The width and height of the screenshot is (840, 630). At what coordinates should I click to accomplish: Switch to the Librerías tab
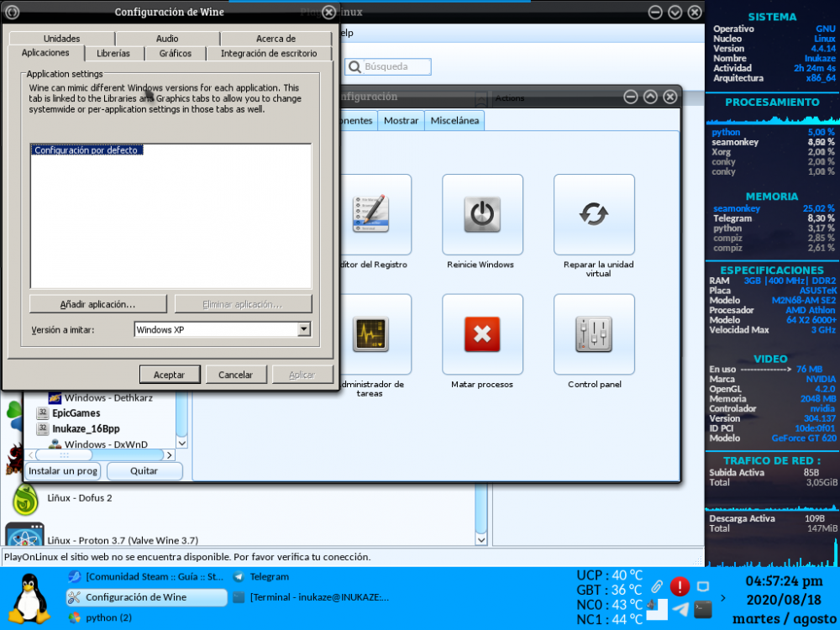[113, 54]
